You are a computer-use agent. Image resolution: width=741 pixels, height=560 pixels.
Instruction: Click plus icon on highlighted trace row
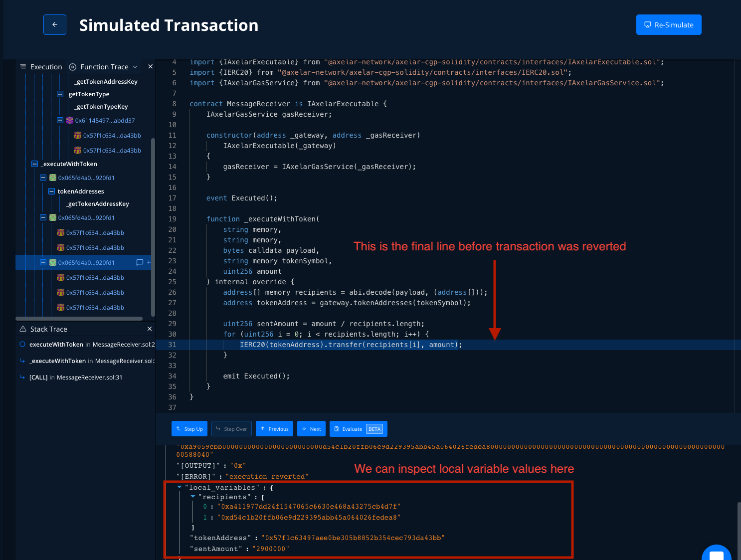click(149, 262)
